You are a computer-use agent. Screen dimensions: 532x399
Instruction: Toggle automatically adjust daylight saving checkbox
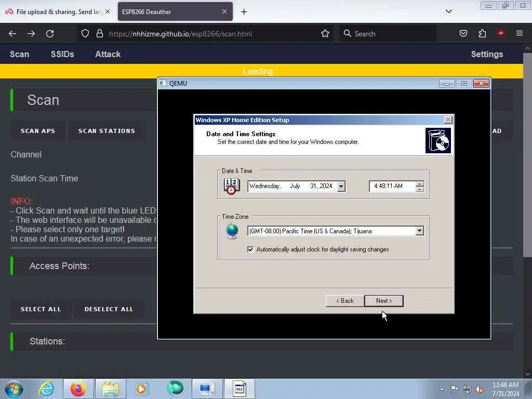click(251, 249)
